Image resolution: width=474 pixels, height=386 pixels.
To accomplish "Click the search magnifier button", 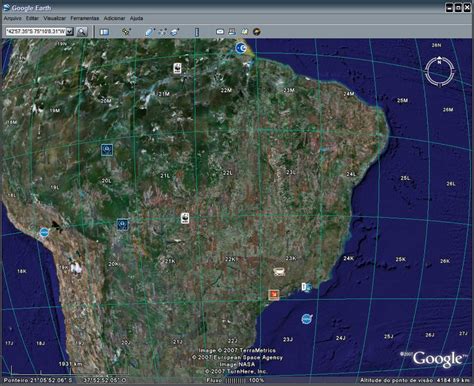I will click(82, 32).
